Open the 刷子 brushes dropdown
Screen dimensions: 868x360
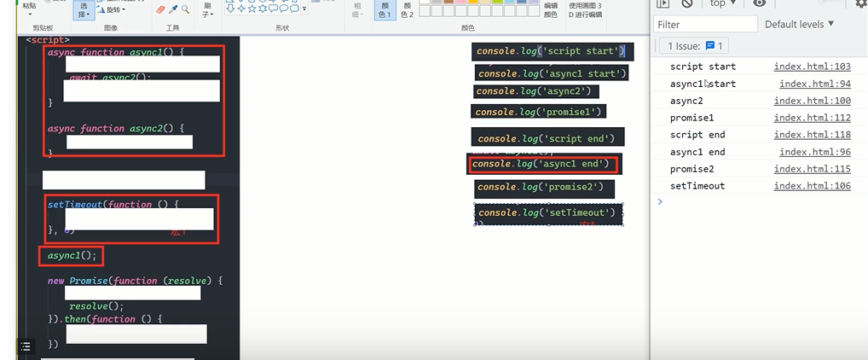point(206,9)
